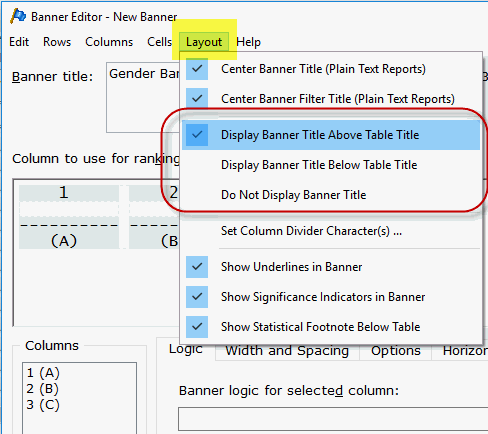This screenshot has width=488, height=434.
Task: Select Do Not Display Banner Title
Action: point(331,195)
